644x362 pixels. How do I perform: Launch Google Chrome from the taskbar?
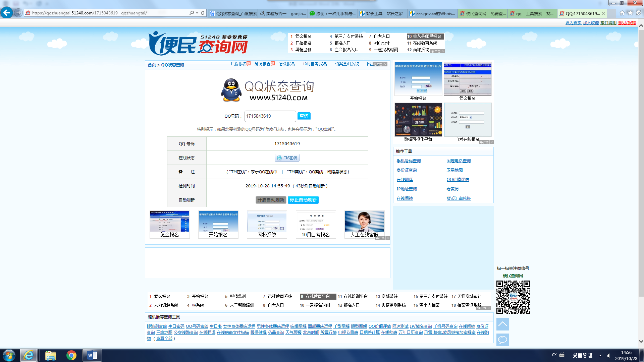tap(71, 355)
